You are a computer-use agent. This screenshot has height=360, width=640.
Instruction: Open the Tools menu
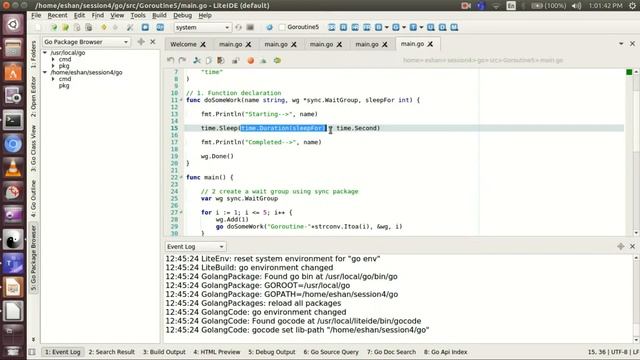[138, 16]
